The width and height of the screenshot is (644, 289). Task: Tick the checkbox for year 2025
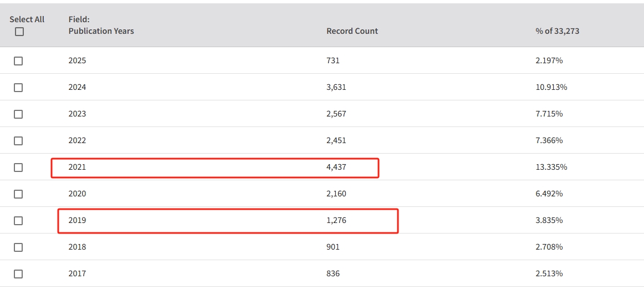pyautogui.click(x=18, y=61)
